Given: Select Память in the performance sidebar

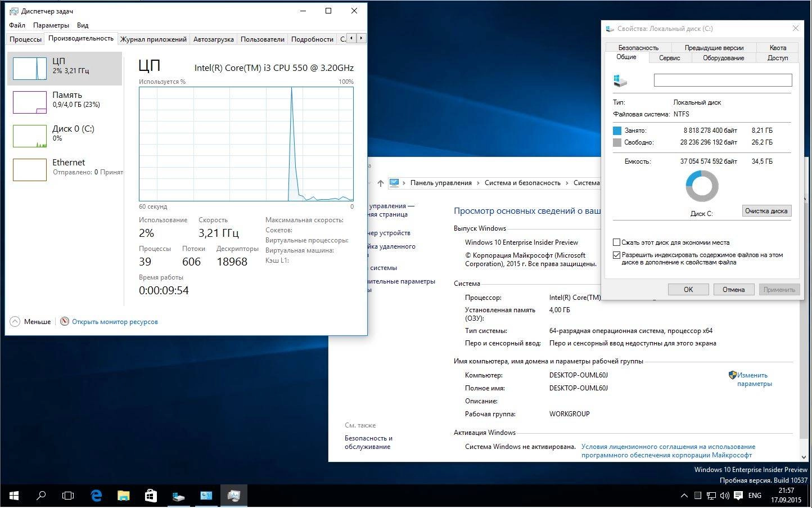Looking at the screenshot, I should 65,102.
